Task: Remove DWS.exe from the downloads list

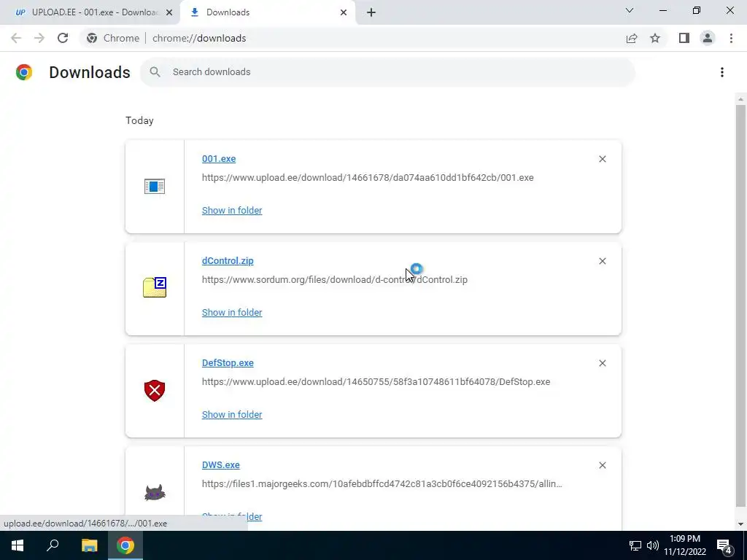Action: (602, 465)
